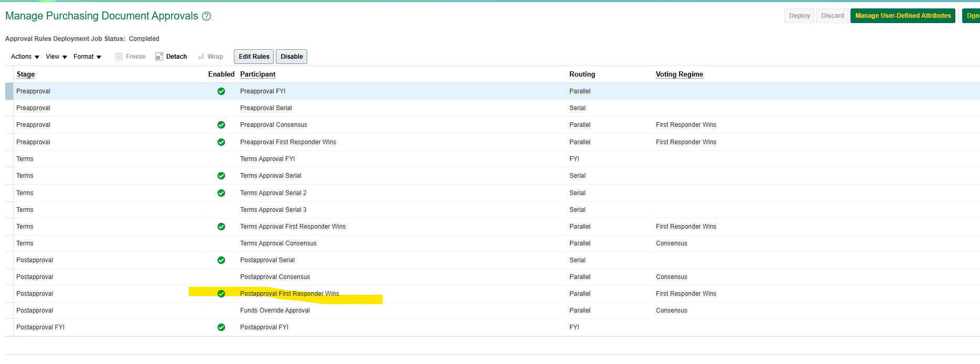Select the Terms Approval Serial participant
The image size is (980, 364).
(271, 176)
